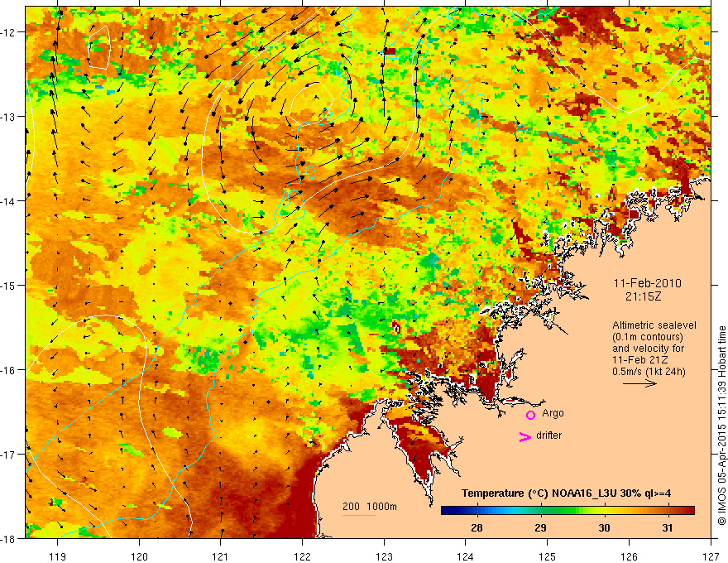
Task: Click color bar tick label 31
Action: point(667,528)
